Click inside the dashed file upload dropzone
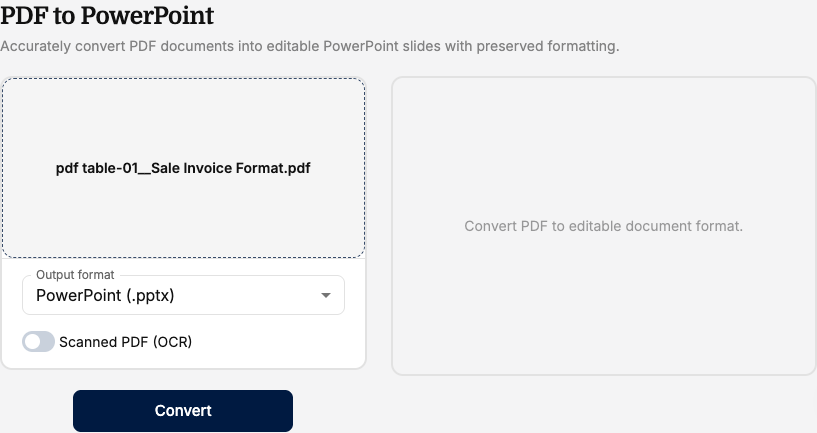The width and height of the screenshot is (817, 433). click(x=183, y=168)
